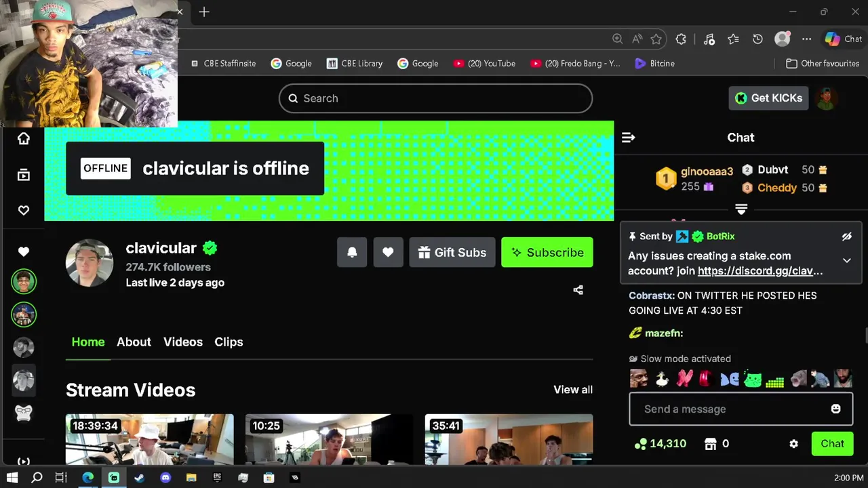Click the mazefn username in chat
The width and height of the screenshot is (868, 488).
(664, 333)
